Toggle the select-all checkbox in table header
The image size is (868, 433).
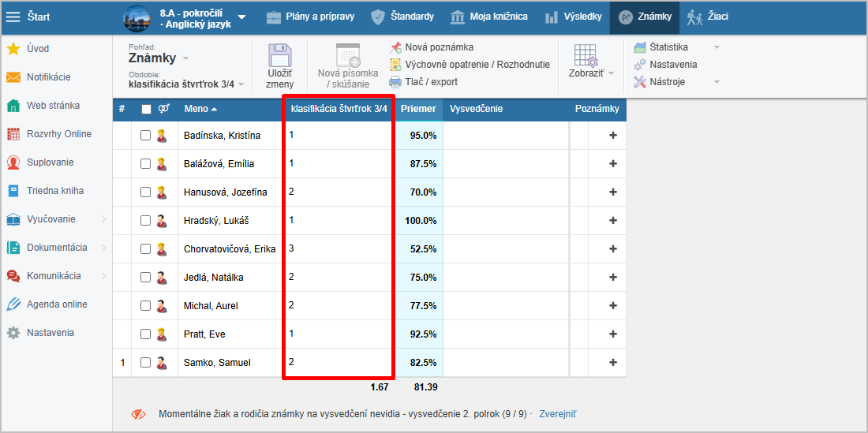tap(145, 110)
